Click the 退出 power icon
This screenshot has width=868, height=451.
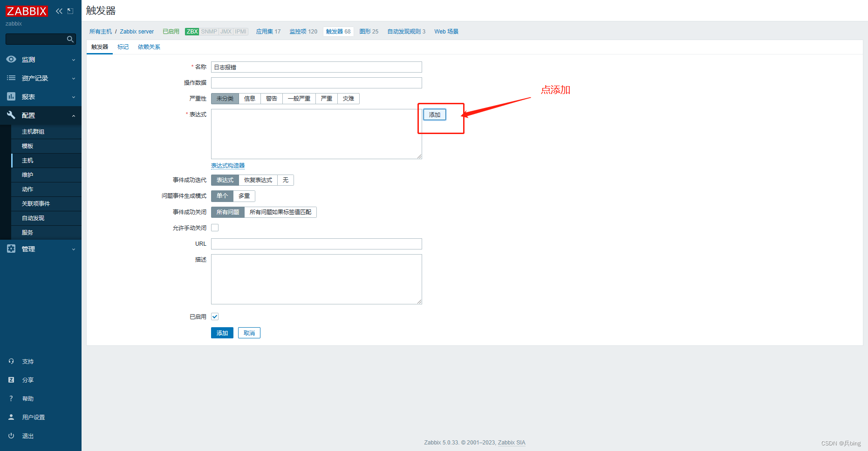click(x=11, y=436)
